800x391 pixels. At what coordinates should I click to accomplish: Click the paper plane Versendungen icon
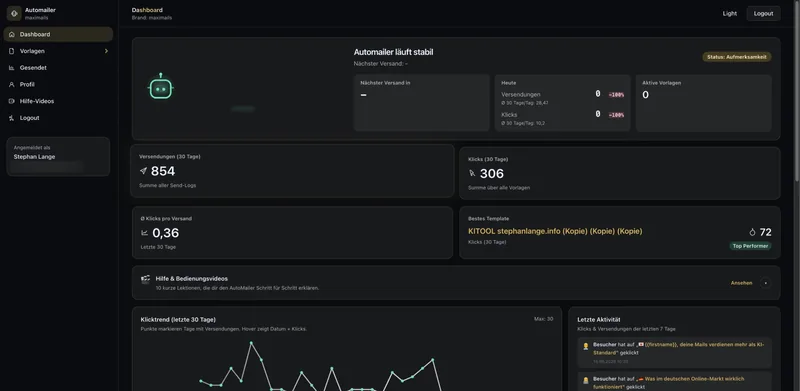click(143, 171)
